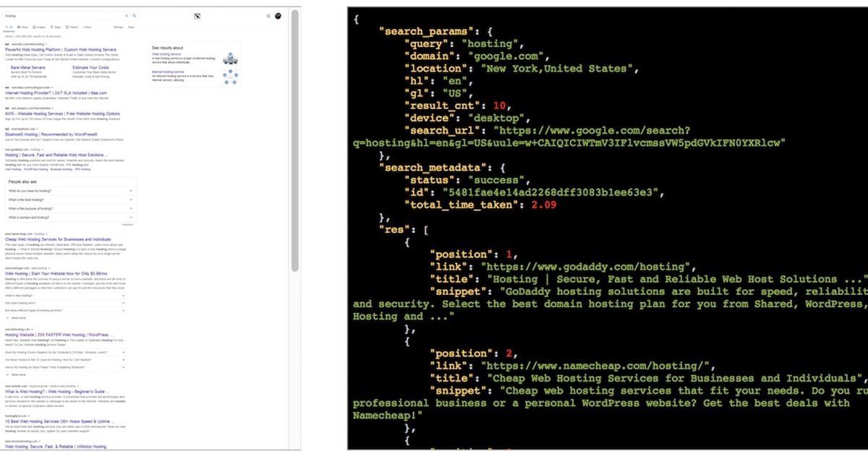Click the magnifier search icon

click(134, 15)
